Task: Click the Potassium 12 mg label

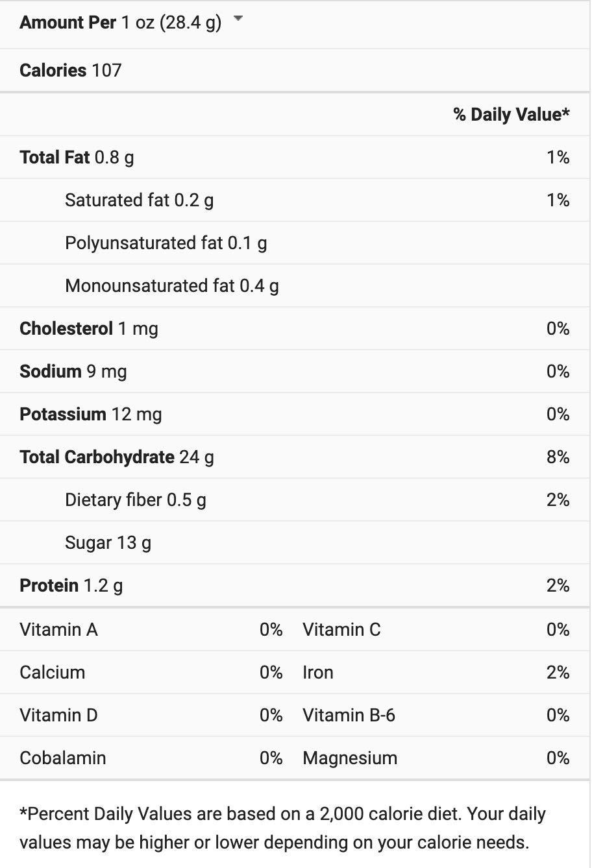Action: pos(91,415)
